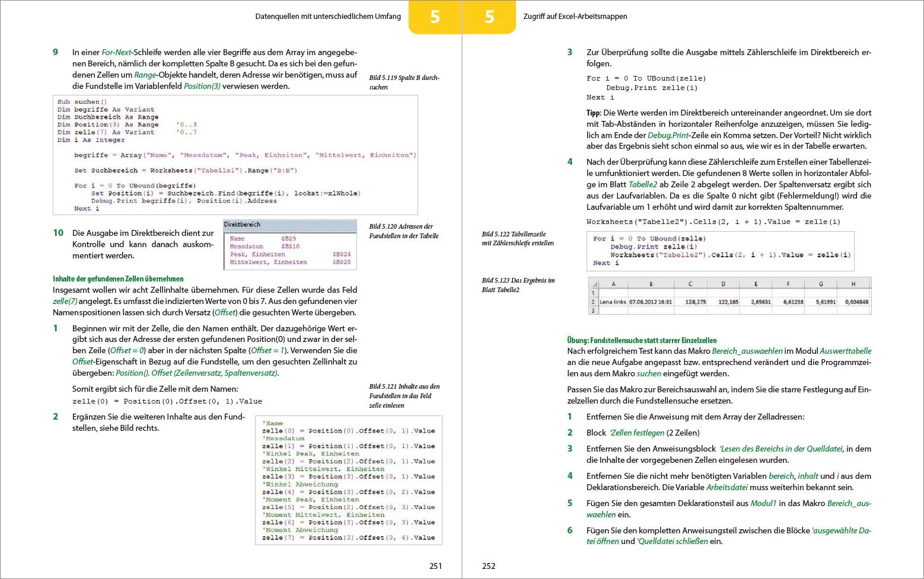Click header 'Datenquellen mit unterschiedlichem Umfang'
Image resolution: width=924 pixels, height=579 pixels.
(x=328, y=17)
